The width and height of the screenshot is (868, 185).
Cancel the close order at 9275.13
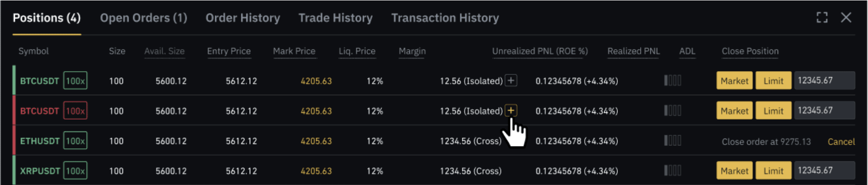point(841,141)
